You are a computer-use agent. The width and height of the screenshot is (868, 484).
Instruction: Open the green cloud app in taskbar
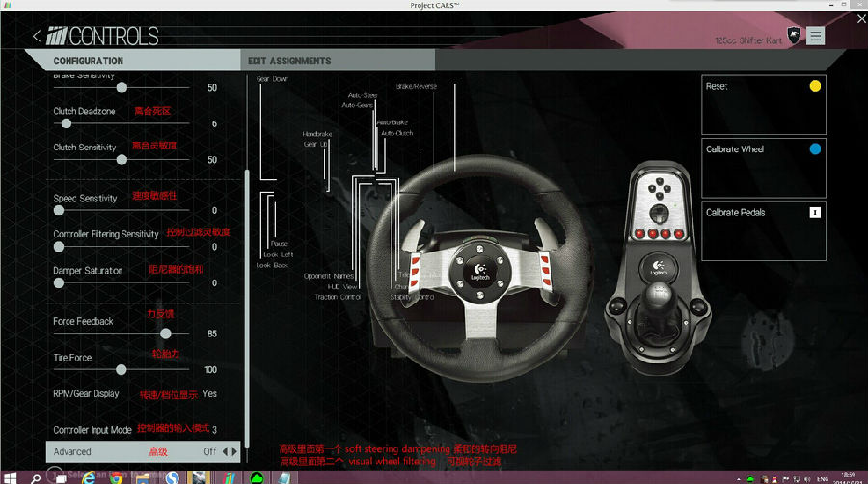(x=257, y=478)
